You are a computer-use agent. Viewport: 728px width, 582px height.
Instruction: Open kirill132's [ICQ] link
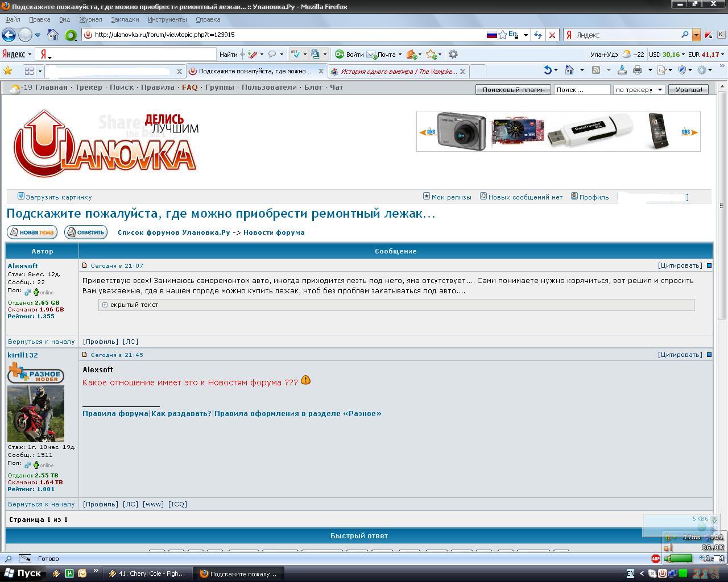pyautogui.click(x=177, y=504)
